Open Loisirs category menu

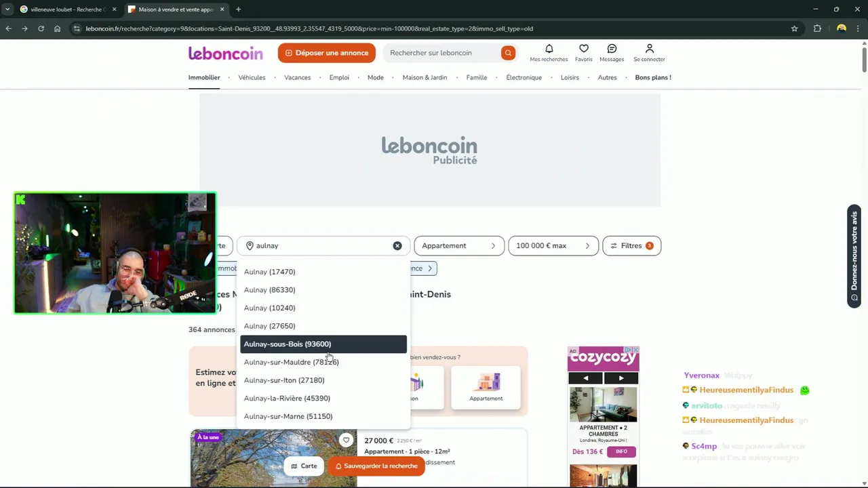[570, 77]
